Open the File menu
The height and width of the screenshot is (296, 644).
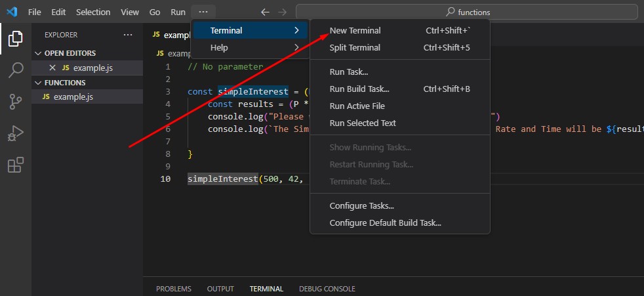35,12
